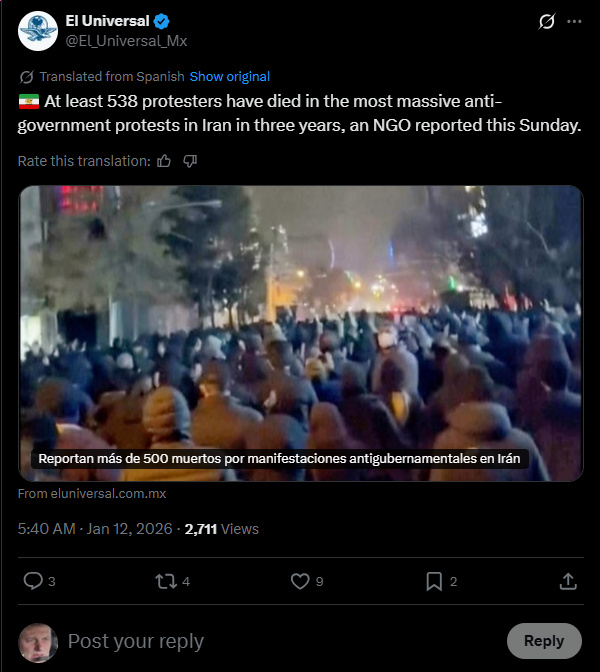This screenshot has width=600, height=672.
Task: Click the Grok icon beside More options
Action: pos(546,21)
